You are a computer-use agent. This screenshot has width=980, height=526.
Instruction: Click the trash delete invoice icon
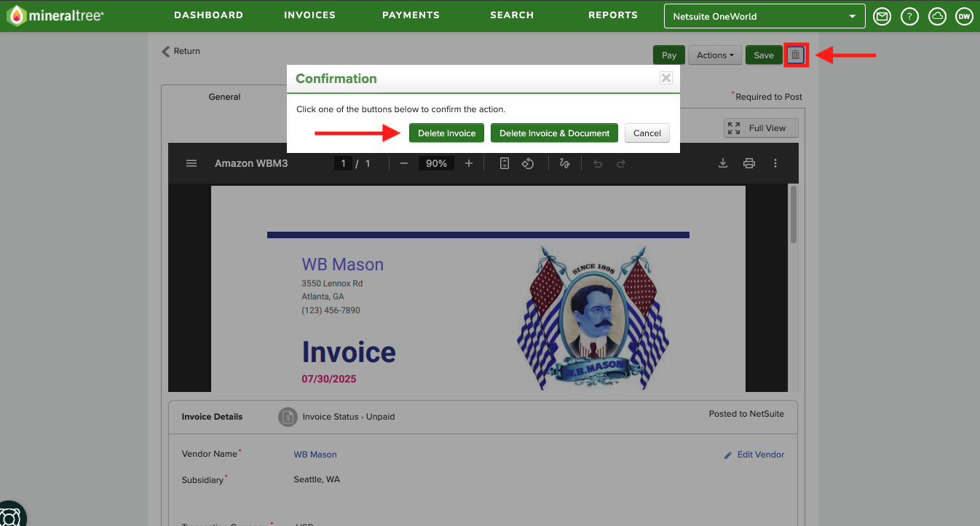tap(796, 55)
